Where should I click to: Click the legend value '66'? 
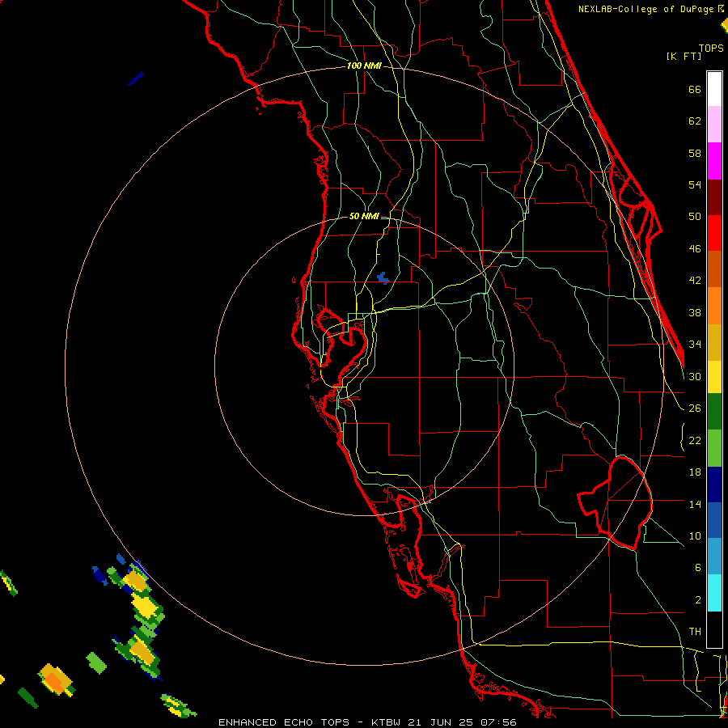pos(695,89)
